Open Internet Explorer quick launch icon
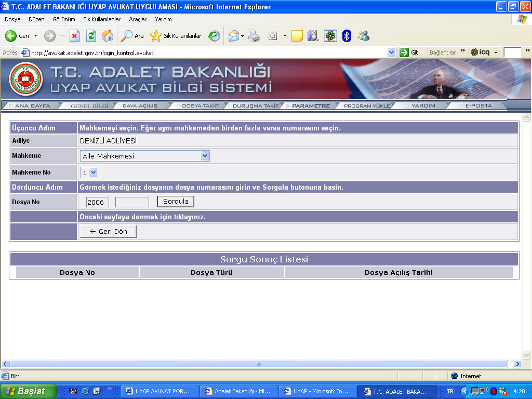This screenshot has width=532, height=399. click(85, 391)
